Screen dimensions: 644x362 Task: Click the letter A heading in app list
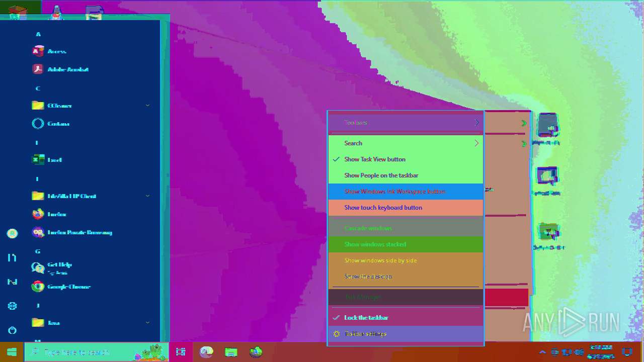tap(38, 34)
